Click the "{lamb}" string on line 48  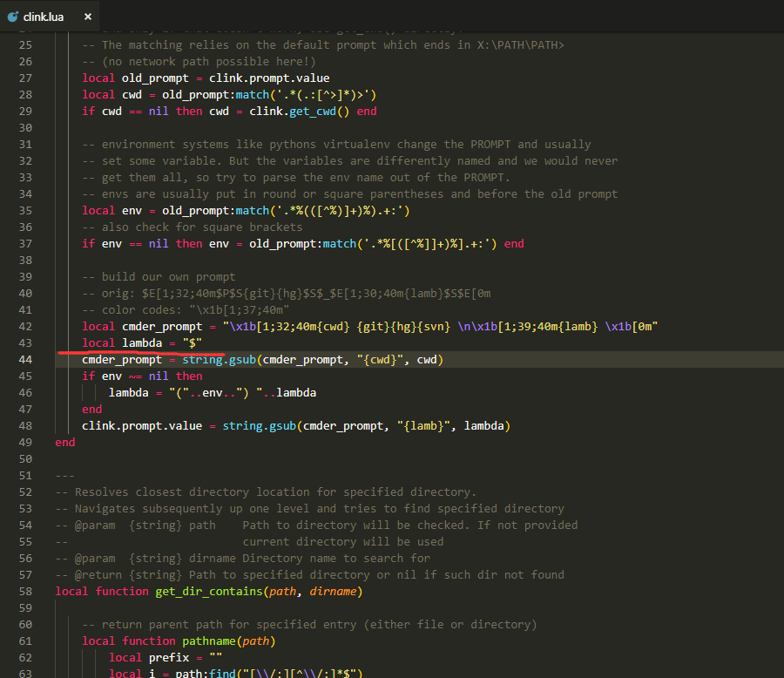423,426
